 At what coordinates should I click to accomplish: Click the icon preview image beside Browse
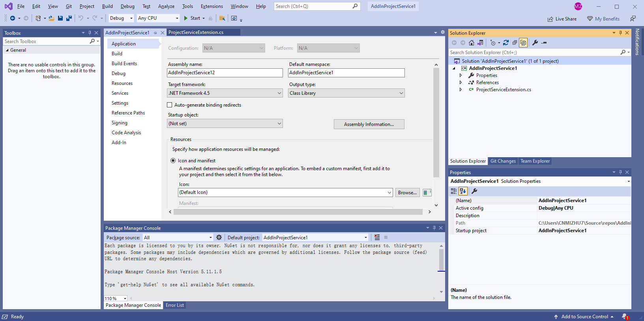[x=427, y=193]
